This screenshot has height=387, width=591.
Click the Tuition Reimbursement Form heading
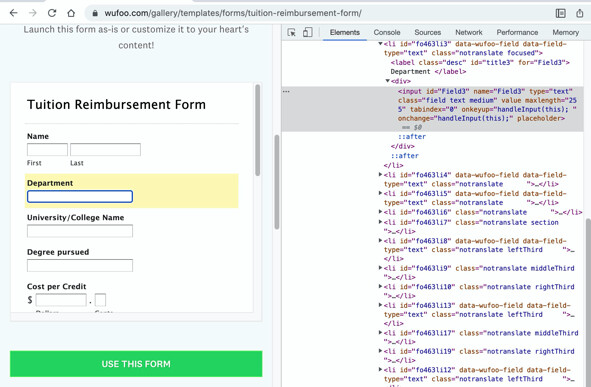[x=116, y=104]
